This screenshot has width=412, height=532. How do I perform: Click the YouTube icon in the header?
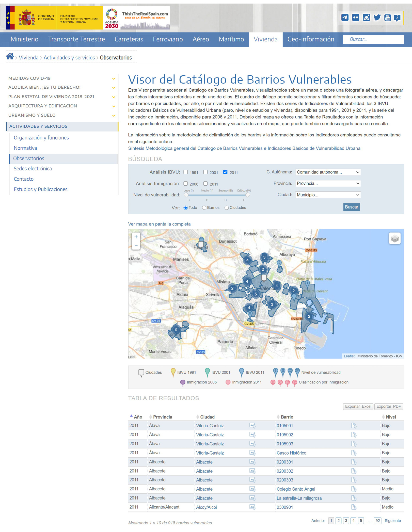387,18
